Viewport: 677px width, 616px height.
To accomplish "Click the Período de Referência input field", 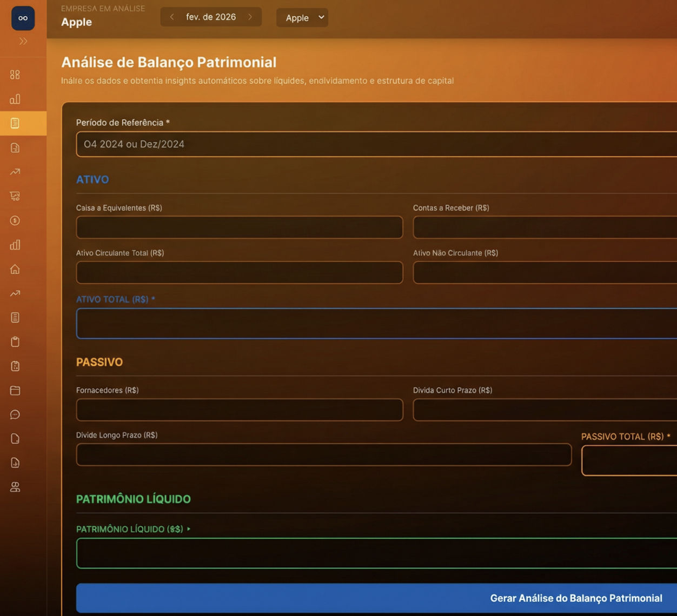I will pyautogui.click(x=376, y=144).
